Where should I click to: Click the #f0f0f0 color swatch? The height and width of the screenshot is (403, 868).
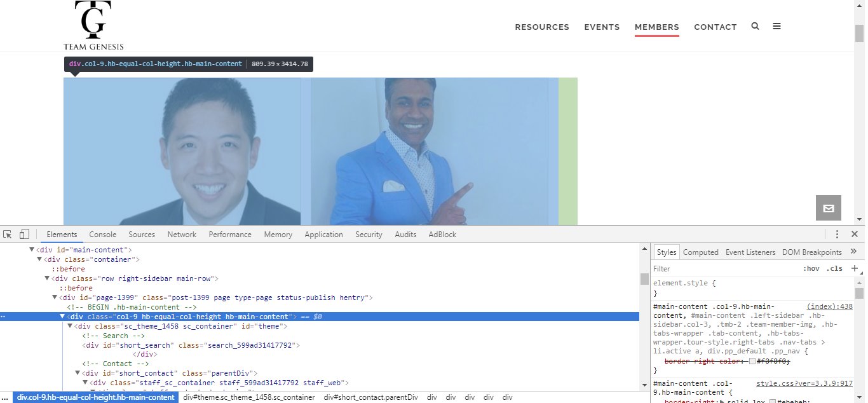point(752,361)
